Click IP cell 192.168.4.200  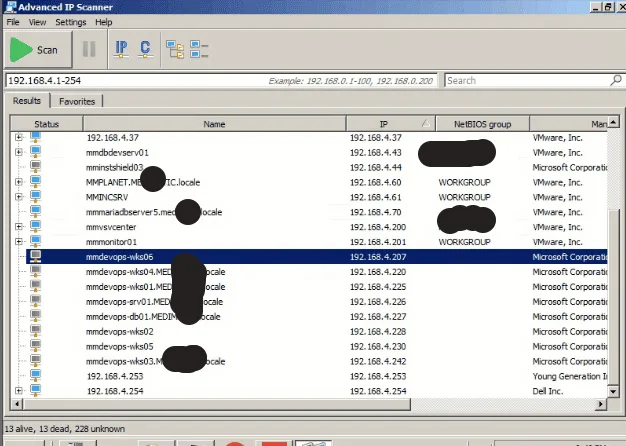point(378,227)
